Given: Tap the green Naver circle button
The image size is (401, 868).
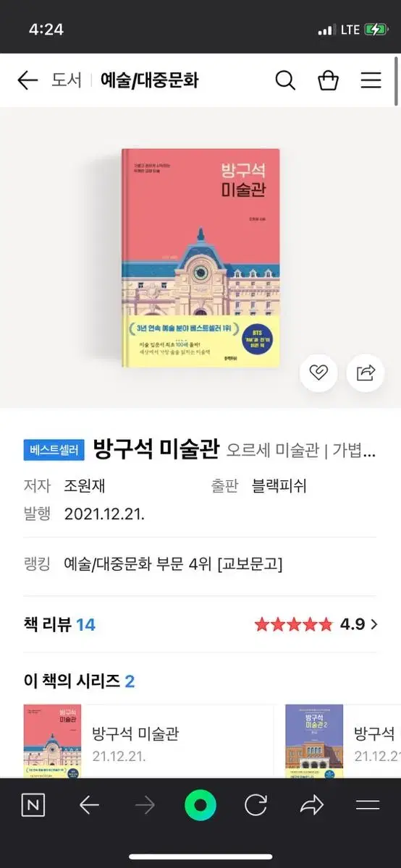Looking at the screenshot, I should pos(200,805).
